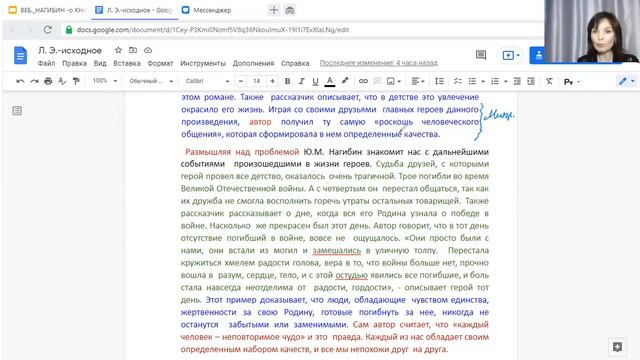Image resolution: width=640 pixels, height=360 pixels.
Task: Expand numbered list style arrow
Action: point(505,81)
